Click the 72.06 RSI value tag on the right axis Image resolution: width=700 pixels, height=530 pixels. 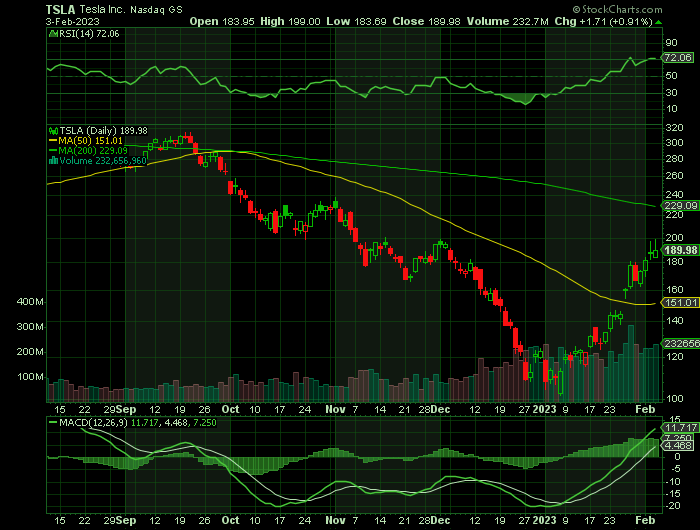pos(678,58)
